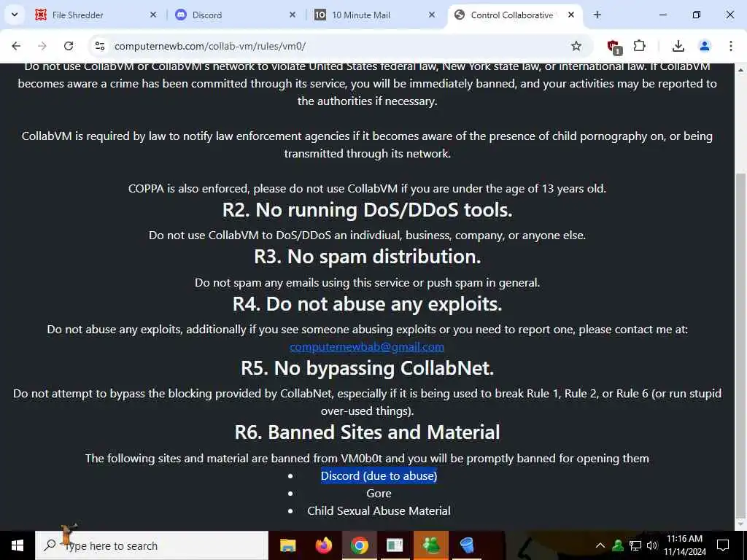Viewport: 747px width, 560px height.
Task: Click the address bar URL field
Action: click(333, 46)
